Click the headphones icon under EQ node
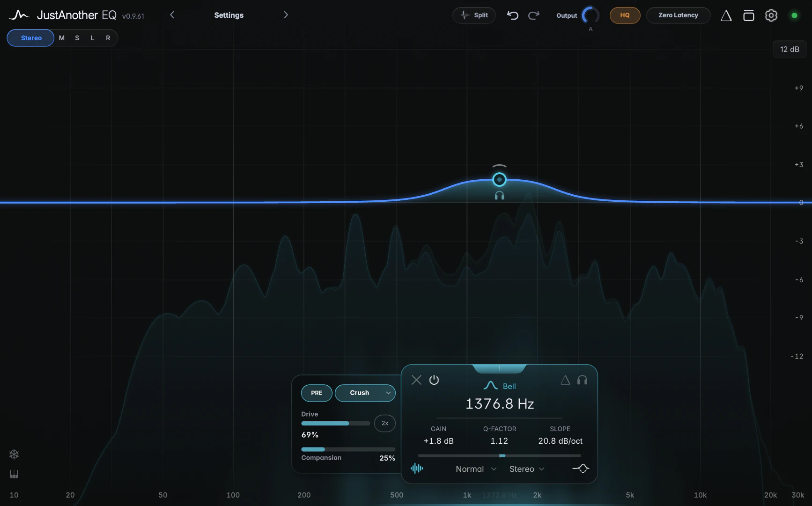812x506 pixels. (500, 196)
